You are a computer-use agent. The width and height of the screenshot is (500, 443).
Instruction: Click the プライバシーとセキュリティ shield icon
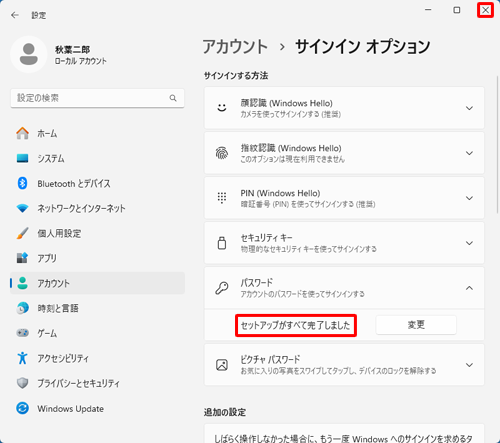point(22,383)
